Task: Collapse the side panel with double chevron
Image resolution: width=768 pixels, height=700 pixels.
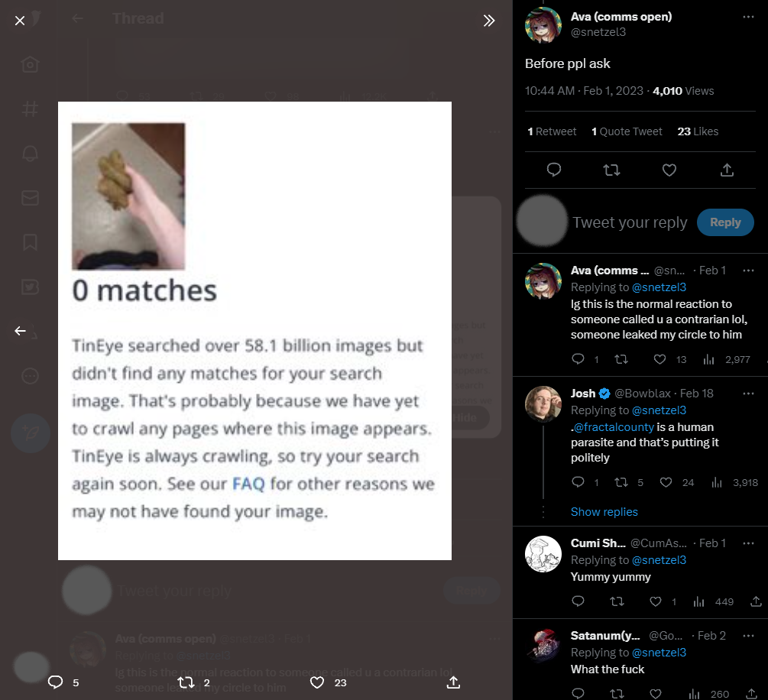Action: pyautogui.click(x=489, y=21)
